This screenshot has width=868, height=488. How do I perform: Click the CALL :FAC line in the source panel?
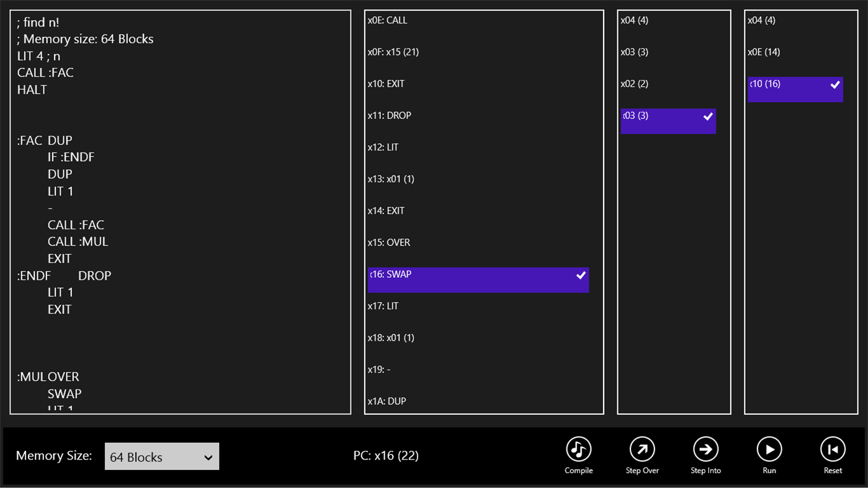coord(45,73)
